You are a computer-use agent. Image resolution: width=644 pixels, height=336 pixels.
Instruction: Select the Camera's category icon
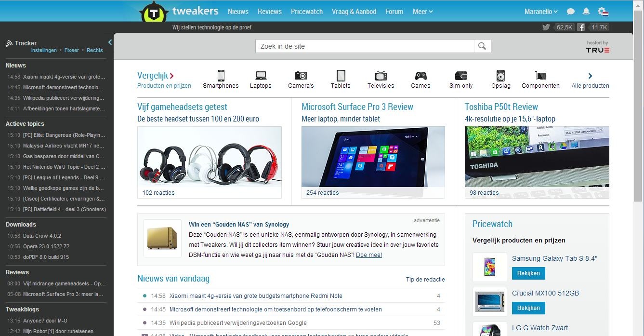tap(301, 76)
